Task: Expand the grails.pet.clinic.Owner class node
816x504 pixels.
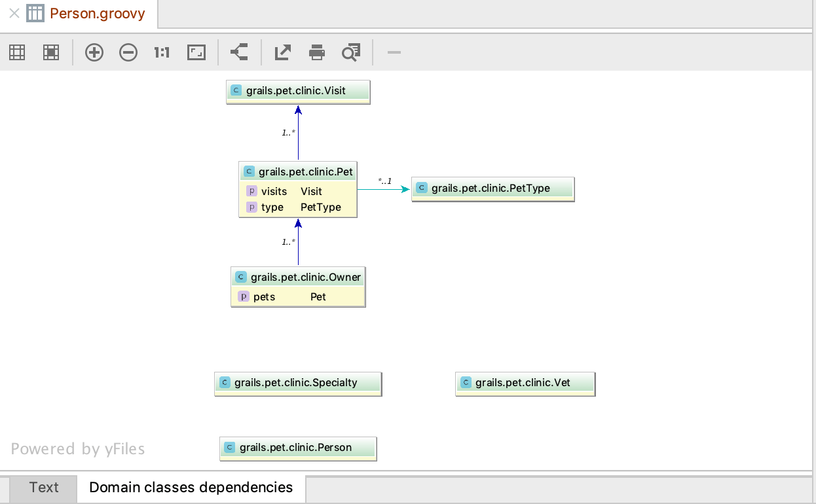Action: [x=297, y=276]
